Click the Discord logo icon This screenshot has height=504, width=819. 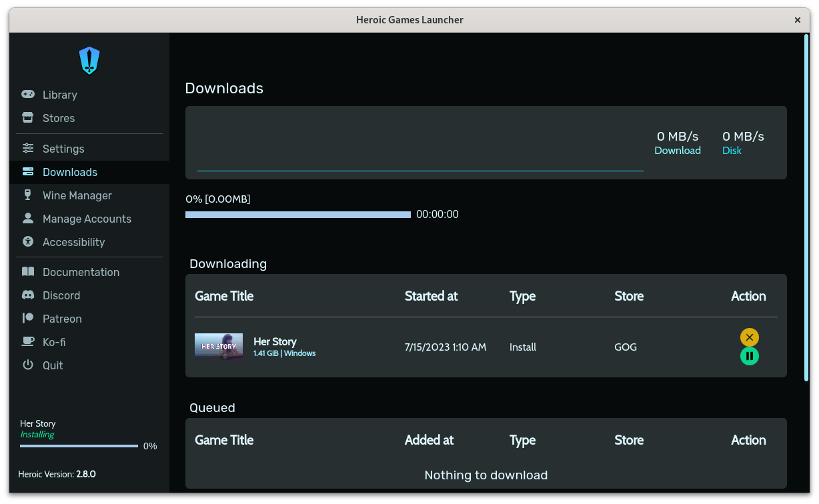(28, 295)
